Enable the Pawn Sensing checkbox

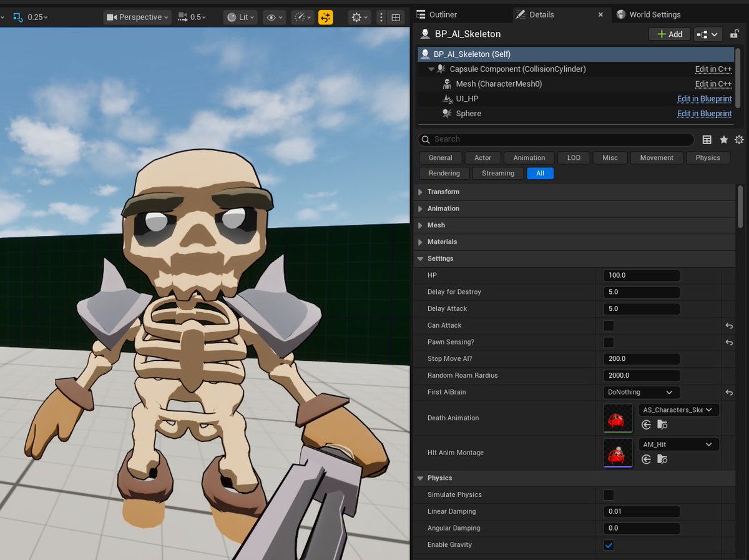tap(608, 342)
